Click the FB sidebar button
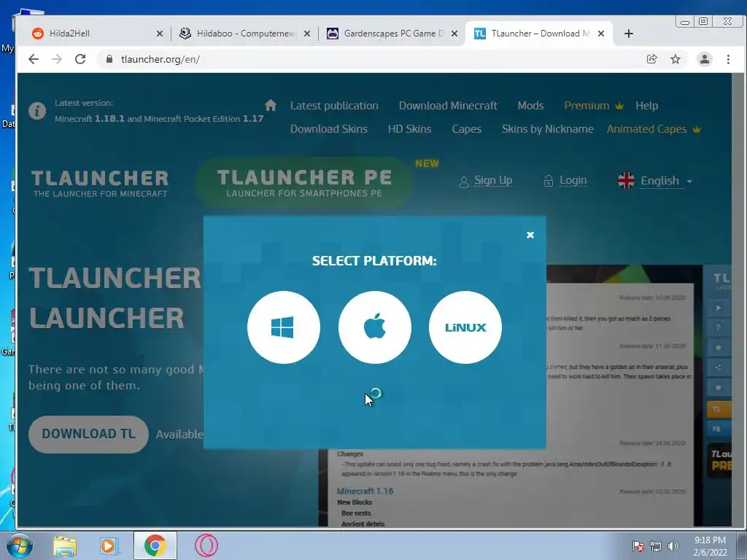Viewport: 747px width, 560px height. [x=719, y=429]
